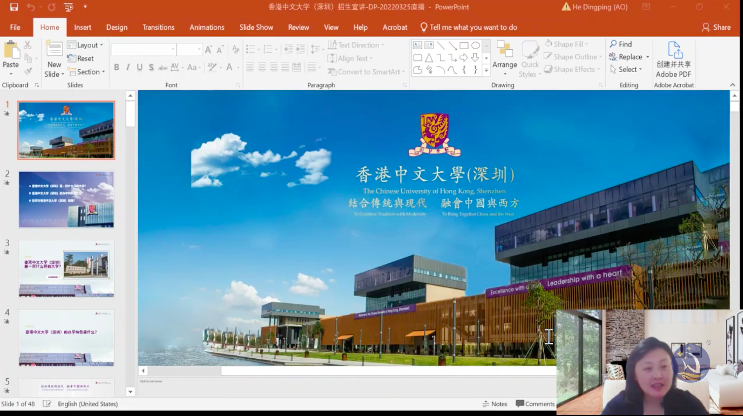
Task: Click the Paste clipboard icon
Action: coord(10,51)
